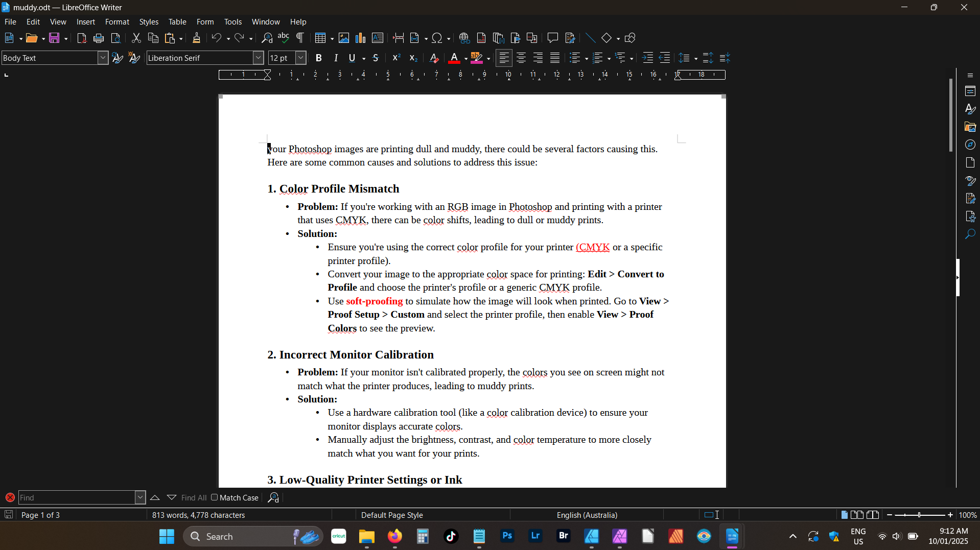The height and width of the screenshot is (550, 980).
Task: Click Clone Formatting paintbrush icon
Action: pos(196,38)
